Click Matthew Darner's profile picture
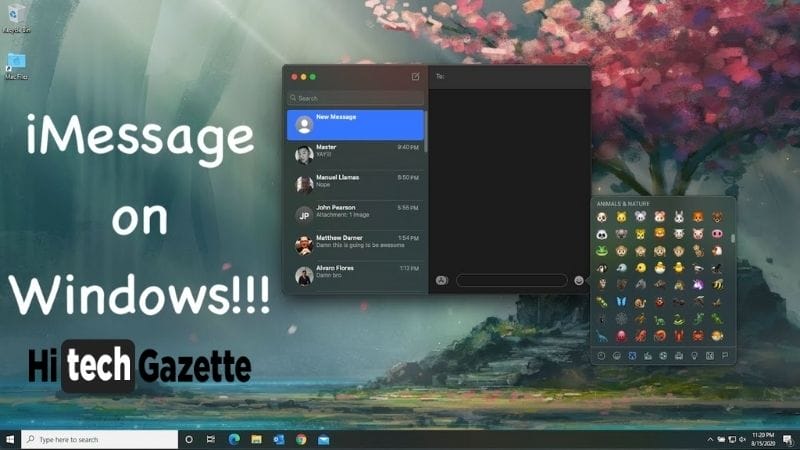 click(x=304, y=245)
